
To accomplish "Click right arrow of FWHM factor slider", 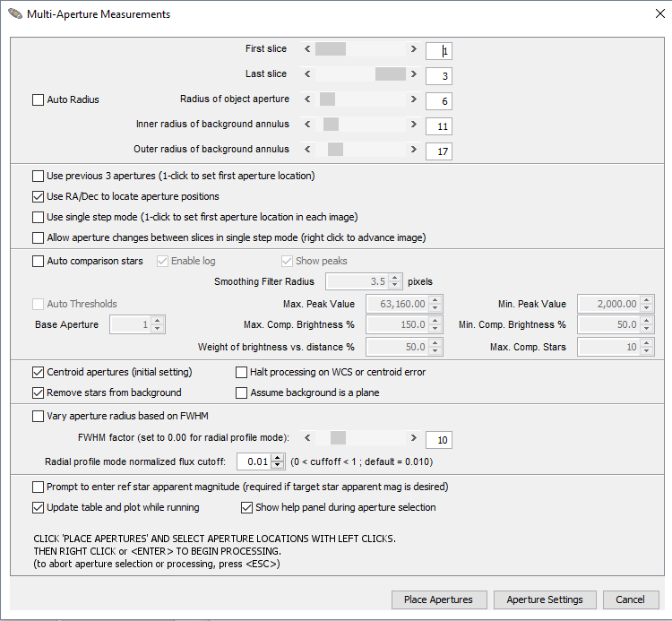I will coord(414,438).
